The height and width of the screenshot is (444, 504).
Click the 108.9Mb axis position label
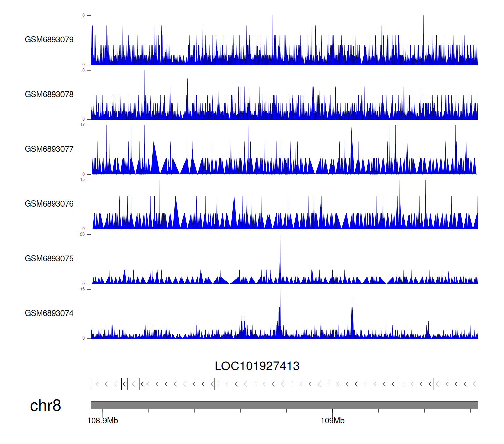coord(102,421)
